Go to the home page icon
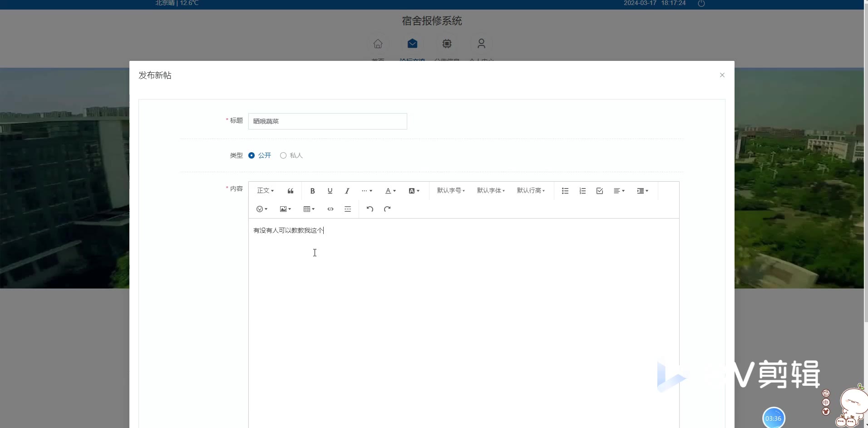 coord(378,44)
